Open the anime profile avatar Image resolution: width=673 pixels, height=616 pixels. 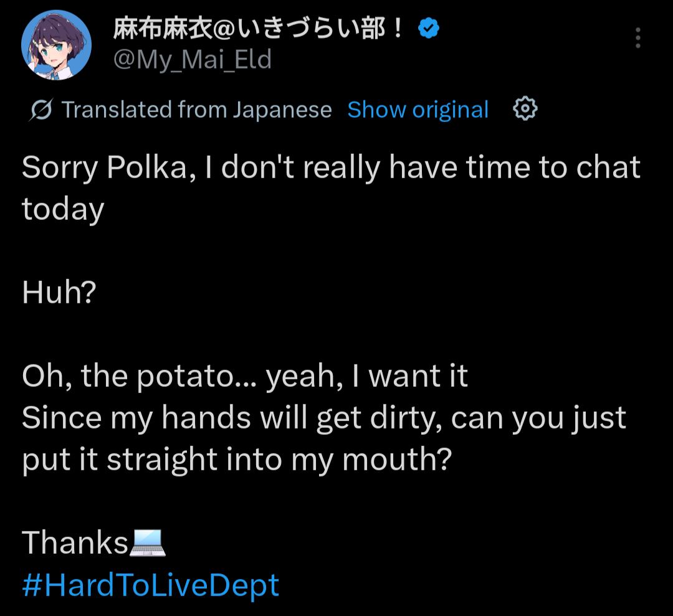click(x=56, y=45)
